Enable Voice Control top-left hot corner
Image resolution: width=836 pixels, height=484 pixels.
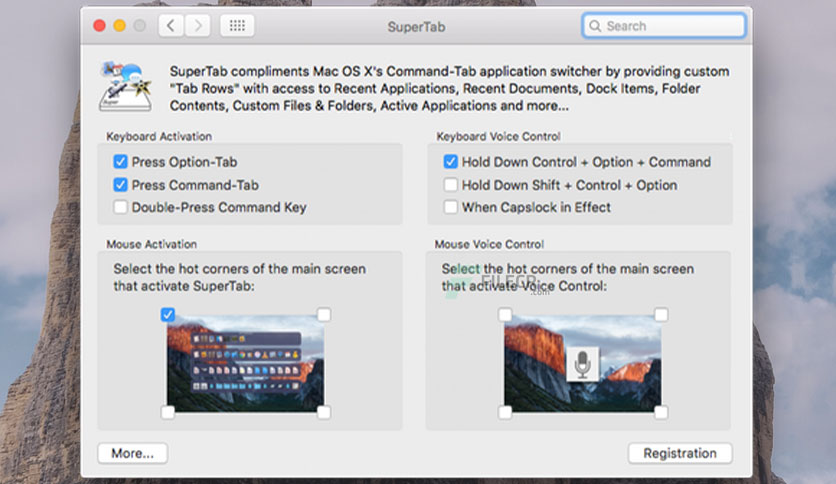pos(505,314)
